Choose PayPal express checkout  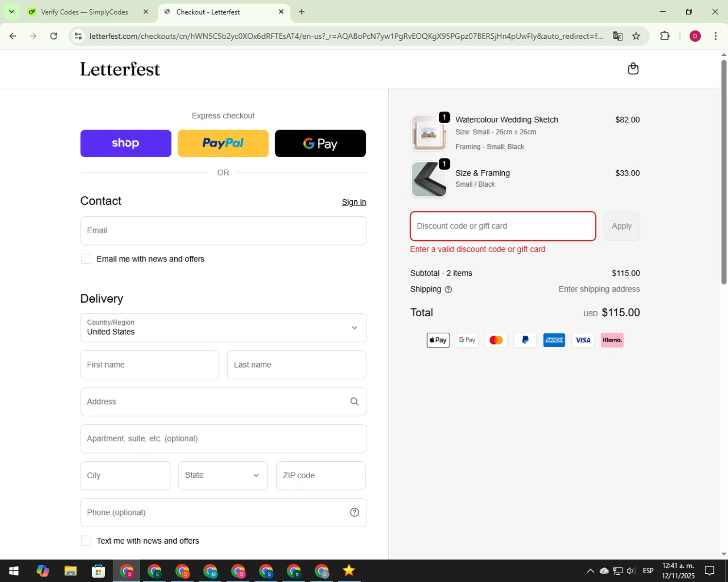click(x=223, y=143)
